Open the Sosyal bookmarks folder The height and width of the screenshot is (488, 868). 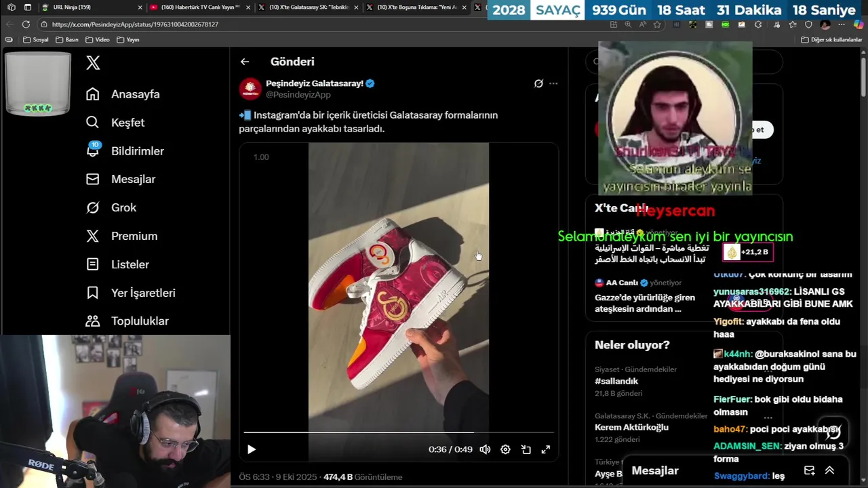click(36, 40)
